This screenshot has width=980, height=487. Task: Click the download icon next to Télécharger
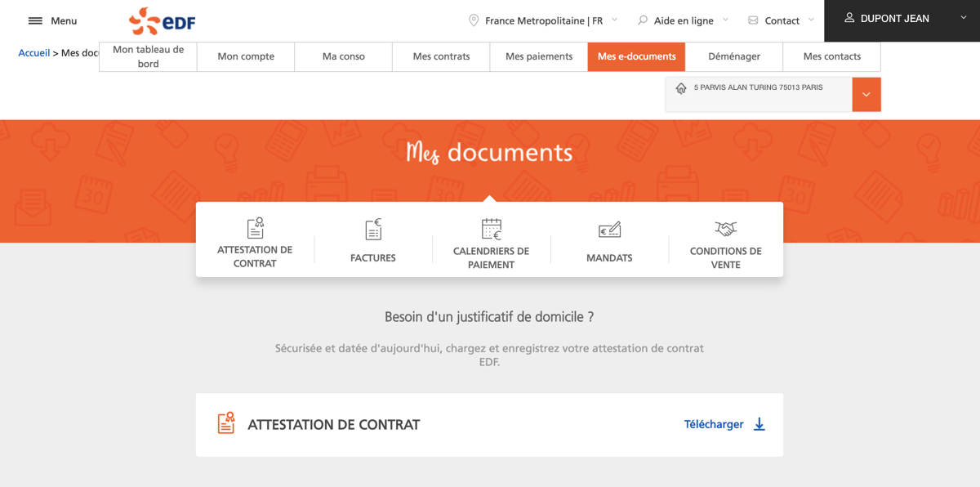pos(759,425)
